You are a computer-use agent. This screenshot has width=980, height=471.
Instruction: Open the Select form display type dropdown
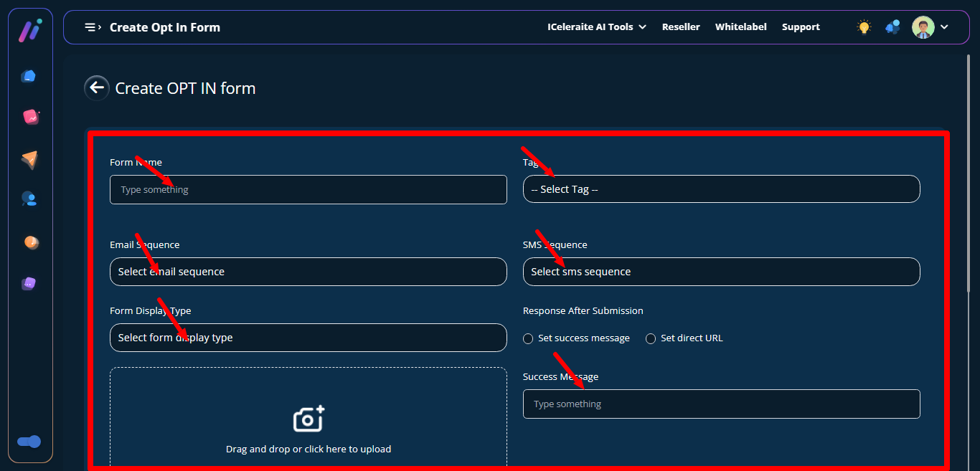pos(308,338)
